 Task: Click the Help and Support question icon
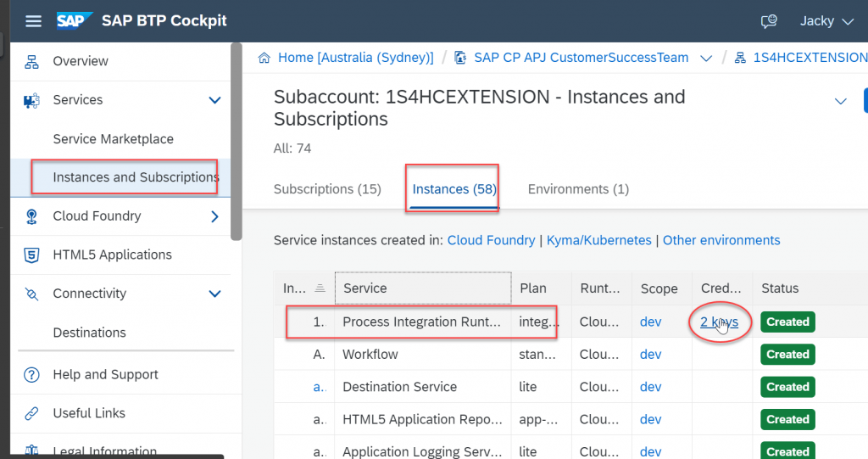31,375
